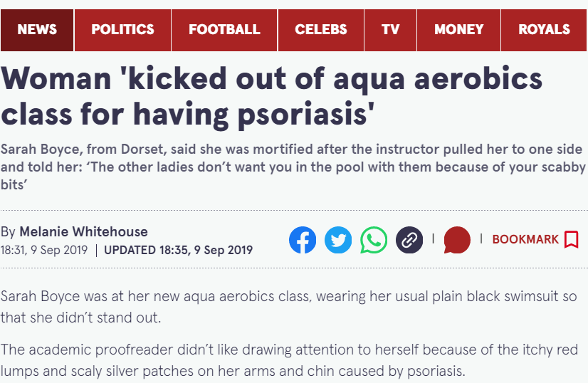Navigate to the MONEY section

point(458,30)
